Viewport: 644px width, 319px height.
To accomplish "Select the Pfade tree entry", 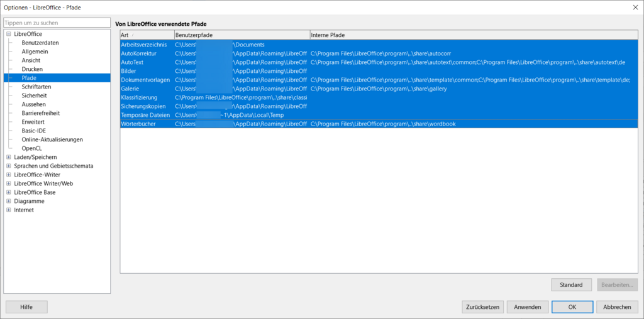I will coord(57,78).
